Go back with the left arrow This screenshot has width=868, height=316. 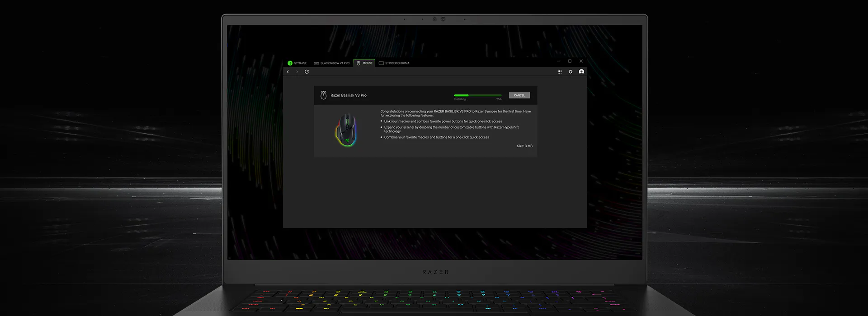288,72
